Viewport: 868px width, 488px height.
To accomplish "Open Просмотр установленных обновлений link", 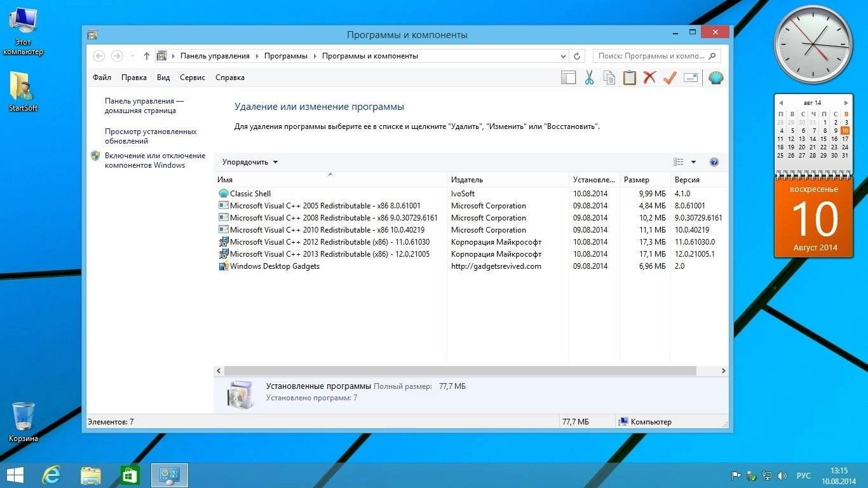I will coord(151,136).
